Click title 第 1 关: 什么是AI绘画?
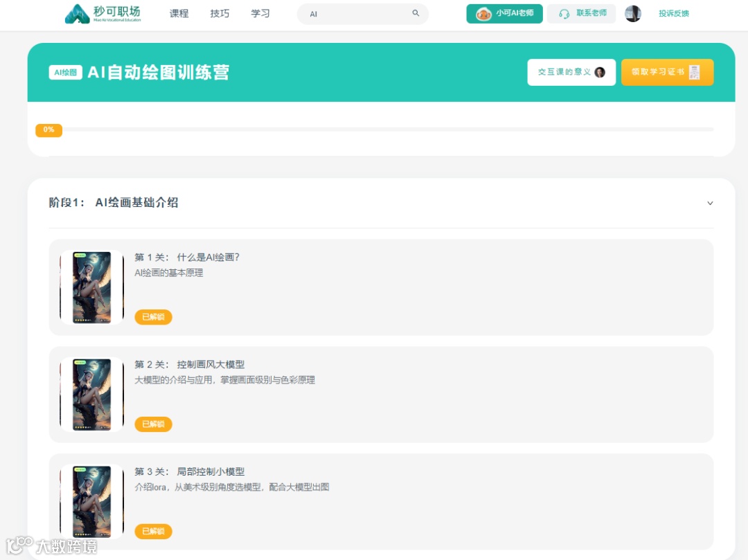Image resolution: width=748 pixels, height=560 pixels. coord(187,258)
